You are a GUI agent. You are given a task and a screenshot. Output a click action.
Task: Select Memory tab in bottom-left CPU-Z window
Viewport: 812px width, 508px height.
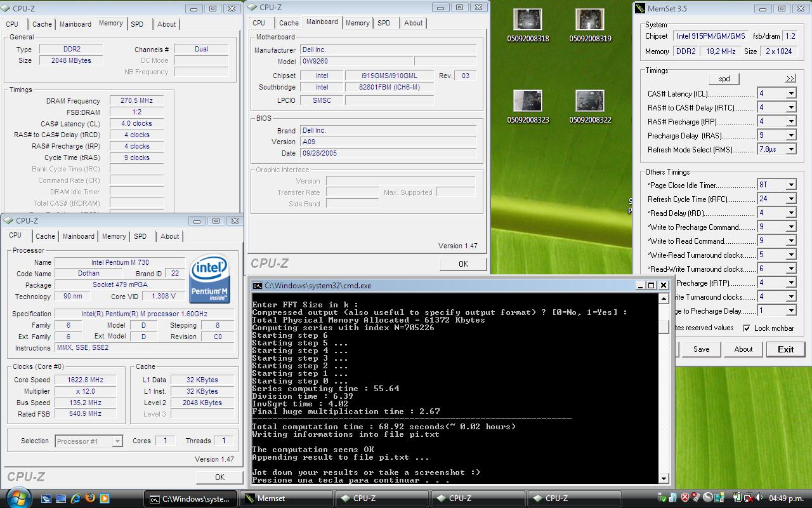pos(114,236)
